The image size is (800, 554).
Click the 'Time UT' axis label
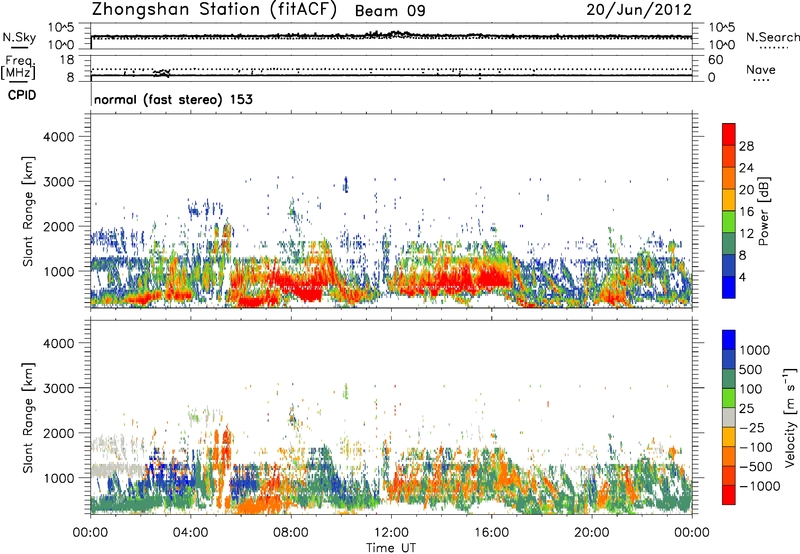point(391,548)
